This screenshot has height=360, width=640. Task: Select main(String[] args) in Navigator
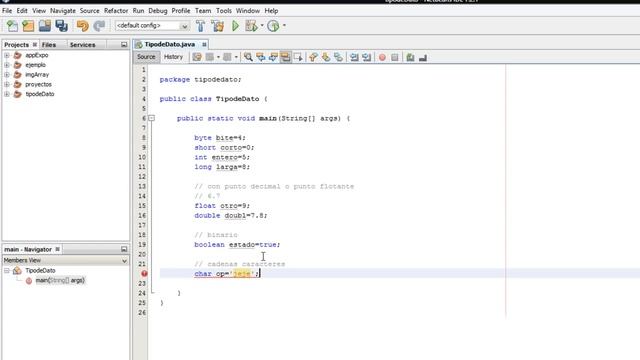(x=60, y=280)
